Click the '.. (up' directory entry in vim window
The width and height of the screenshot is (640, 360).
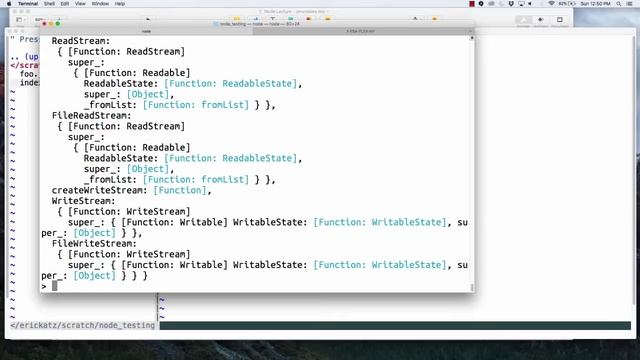tap(25, 57)
